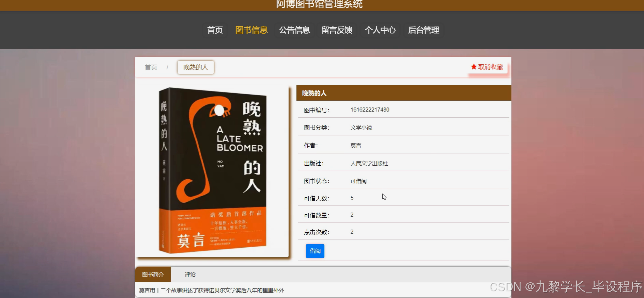The image size is (644, 298).
Task: Open 后台管理 from the top navigation
Action: pos(424,30)
